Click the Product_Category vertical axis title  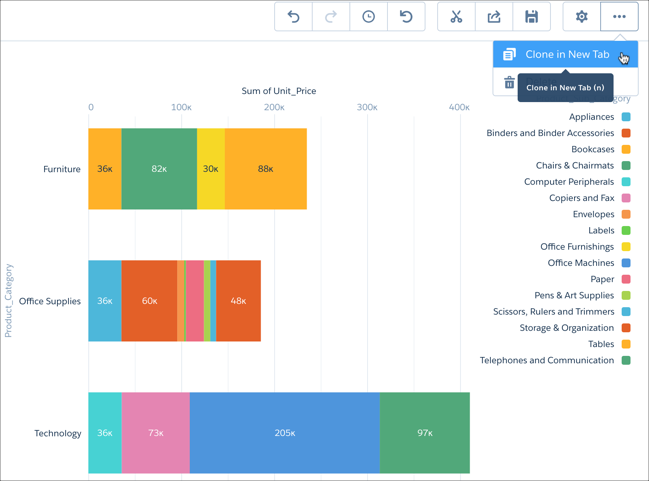pos(9,301)
